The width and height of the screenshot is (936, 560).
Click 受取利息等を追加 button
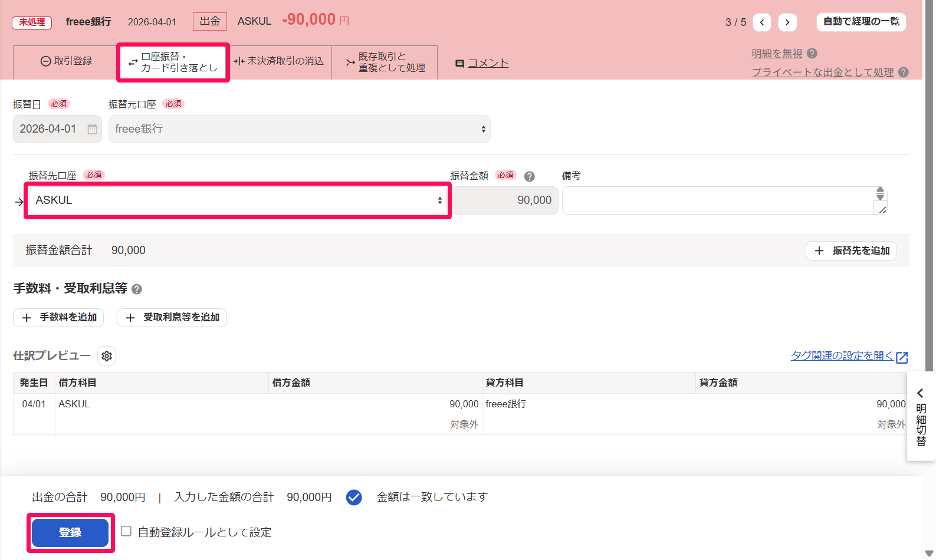click(172, 317)
